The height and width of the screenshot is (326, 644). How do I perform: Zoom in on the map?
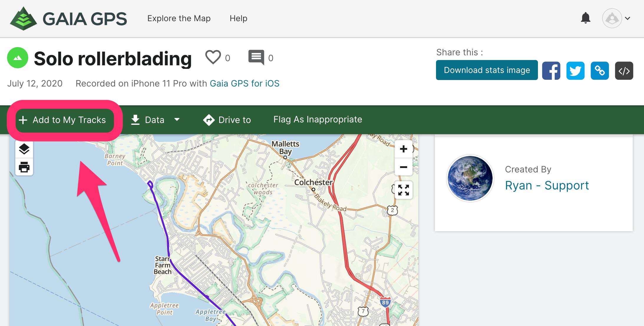403,149
